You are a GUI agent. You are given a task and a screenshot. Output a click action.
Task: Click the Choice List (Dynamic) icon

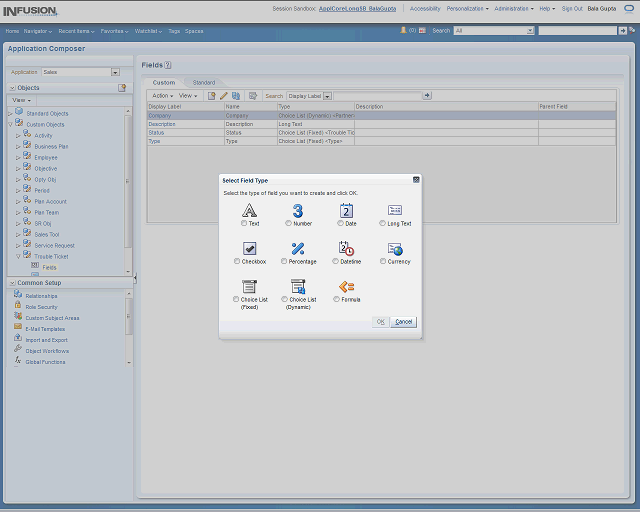pos(297,286)
